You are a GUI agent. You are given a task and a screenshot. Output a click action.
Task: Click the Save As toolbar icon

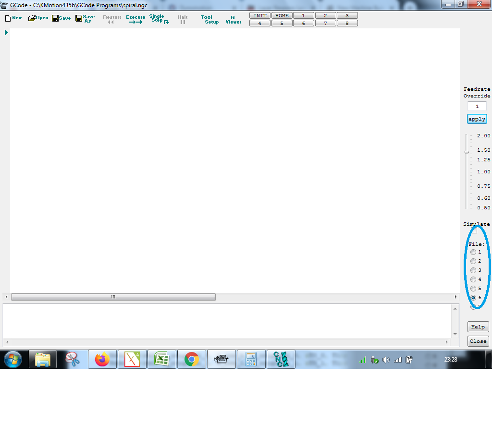click(x=85, y=19)
